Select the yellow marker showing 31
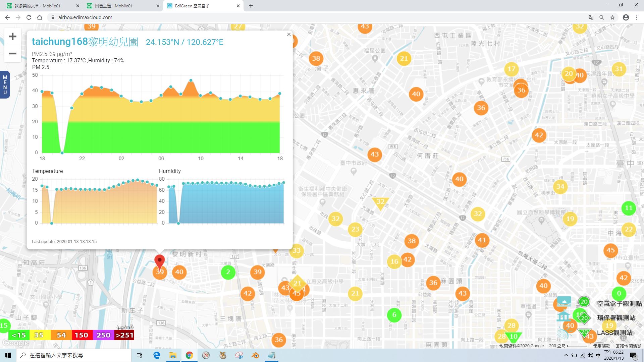Image resolution: width=644 pixels, height=362 pixels. click(619, 69)
